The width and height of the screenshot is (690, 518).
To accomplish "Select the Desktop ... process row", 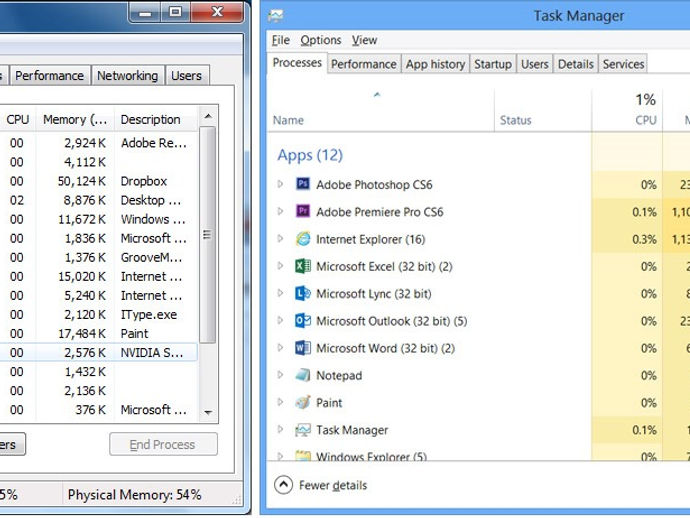I will click(99, 200).
